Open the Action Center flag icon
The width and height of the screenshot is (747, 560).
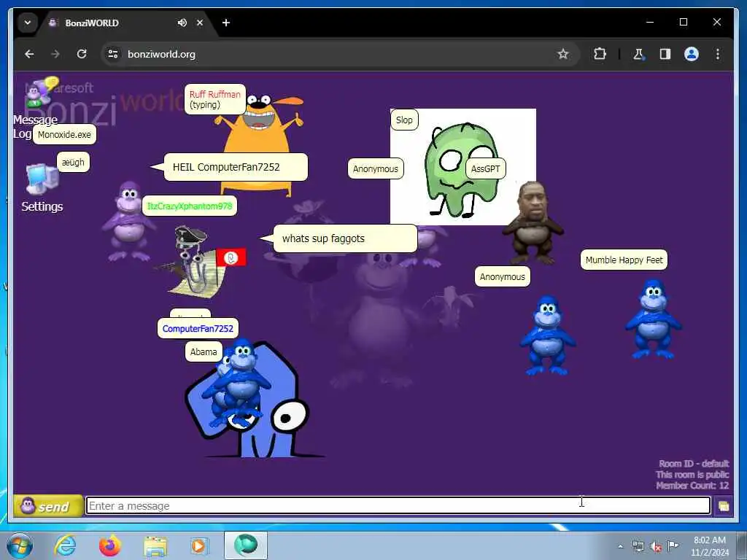pos(673,546)
